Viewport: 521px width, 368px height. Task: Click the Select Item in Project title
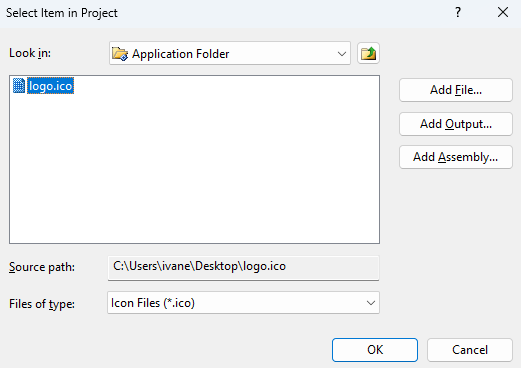[x=62, y=13]
